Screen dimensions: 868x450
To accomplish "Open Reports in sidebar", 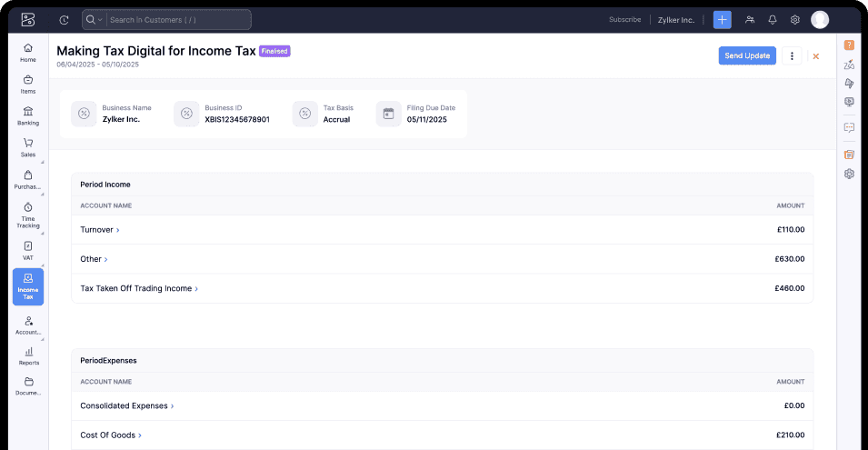I will tap(28, 355).
